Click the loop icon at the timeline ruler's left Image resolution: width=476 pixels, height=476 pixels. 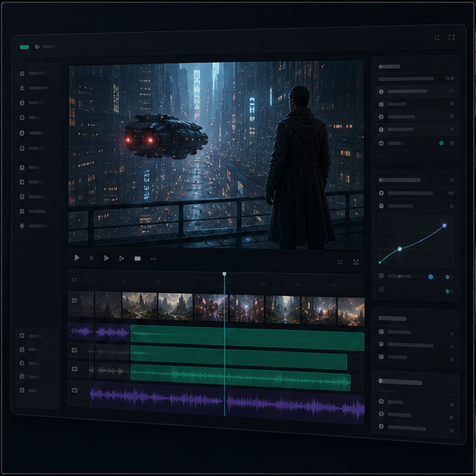tap(74, 279)
